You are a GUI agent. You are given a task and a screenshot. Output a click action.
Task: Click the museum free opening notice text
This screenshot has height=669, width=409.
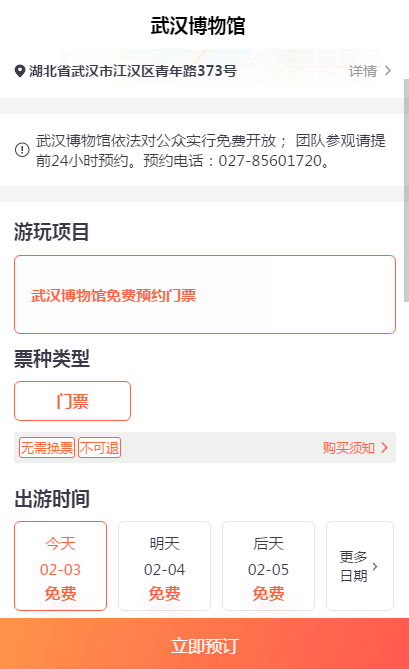[x=211, y=150]
